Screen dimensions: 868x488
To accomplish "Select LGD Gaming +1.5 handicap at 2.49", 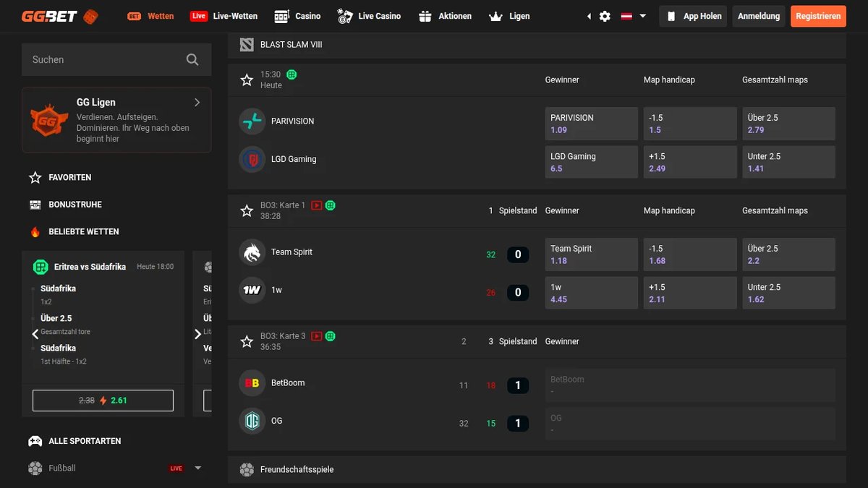I will (x=690, y=162).
